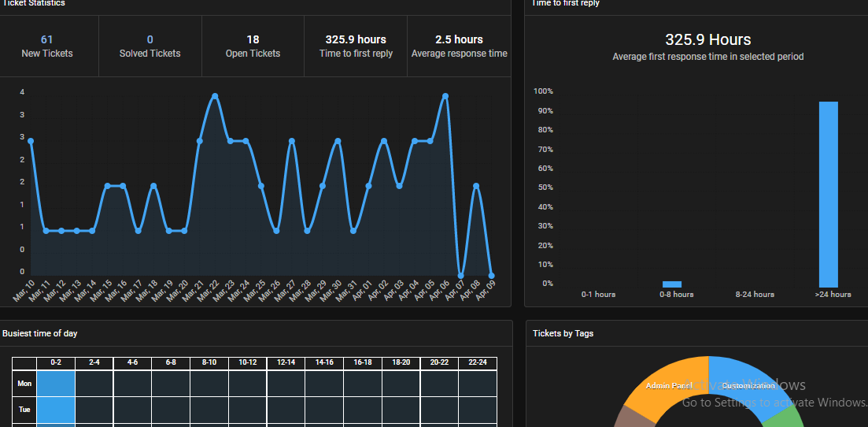Click the Mar, 25 data point
The height and width of the screenshot is (427, 868).
click(x=260, y=186)
